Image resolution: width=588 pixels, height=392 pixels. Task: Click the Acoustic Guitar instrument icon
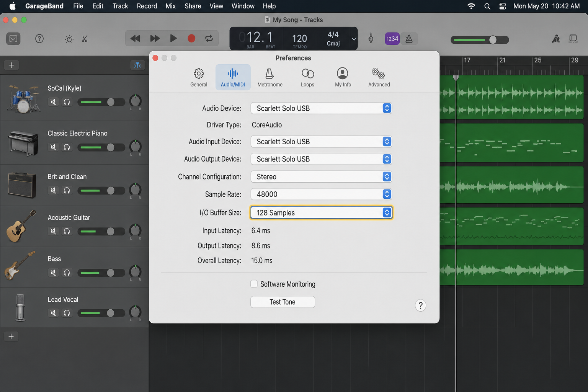click(21, 226)
